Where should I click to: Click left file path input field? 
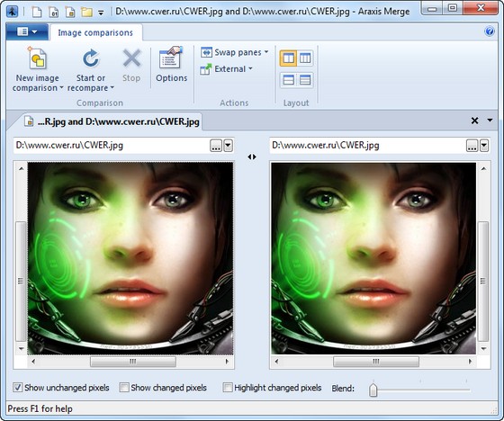click(112, 145)
